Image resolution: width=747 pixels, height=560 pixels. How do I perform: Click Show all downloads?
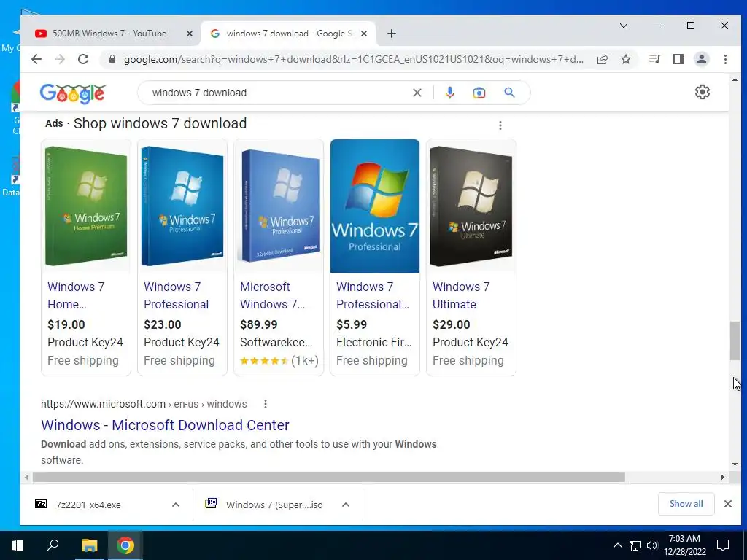coord(686,504)
